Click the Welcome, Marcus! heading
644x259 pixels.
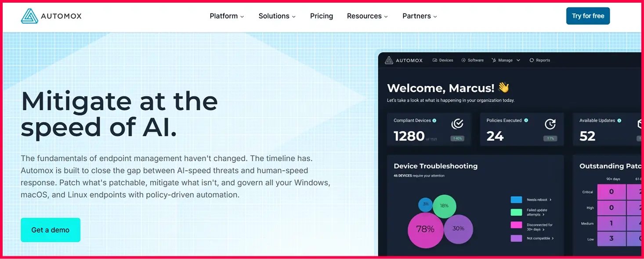pos(441,88)
